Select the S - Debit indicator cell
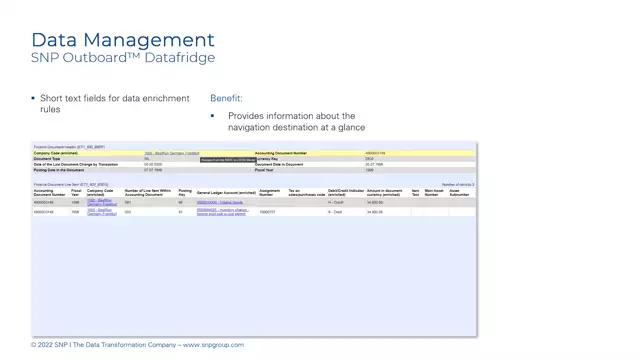Viewport: 640px width, 360px height. (335, 212)
